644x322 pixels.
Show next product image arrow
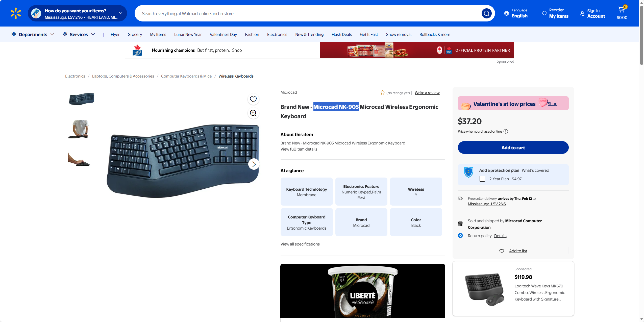[254, 164]
